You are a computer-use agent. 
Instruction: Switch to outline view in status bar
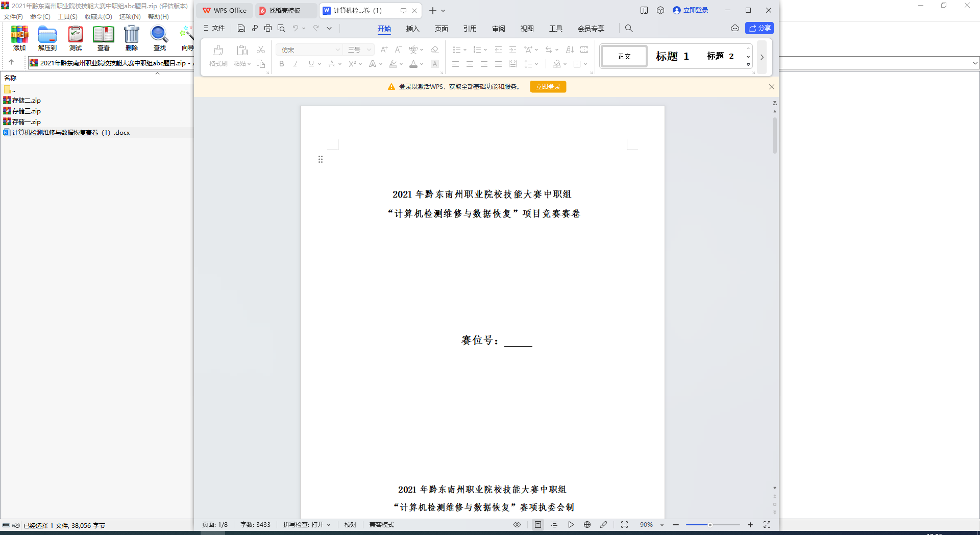[x=554, y=524]
